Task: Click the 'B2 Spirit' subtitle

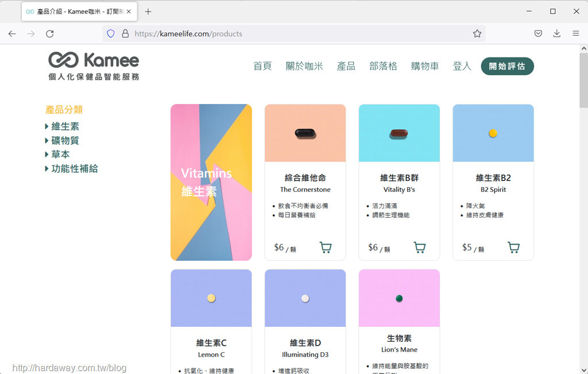Action: (x=493, y=190)
